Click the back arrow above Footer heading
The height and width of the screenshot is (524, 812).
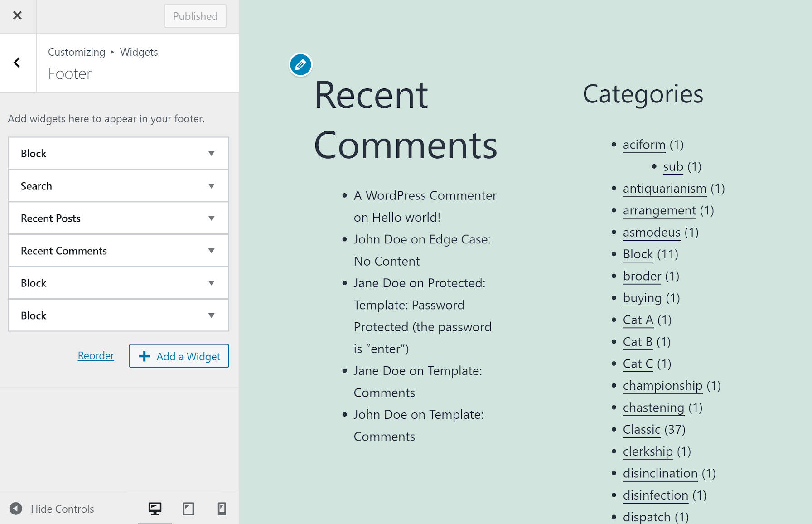(x=17, y=63)
